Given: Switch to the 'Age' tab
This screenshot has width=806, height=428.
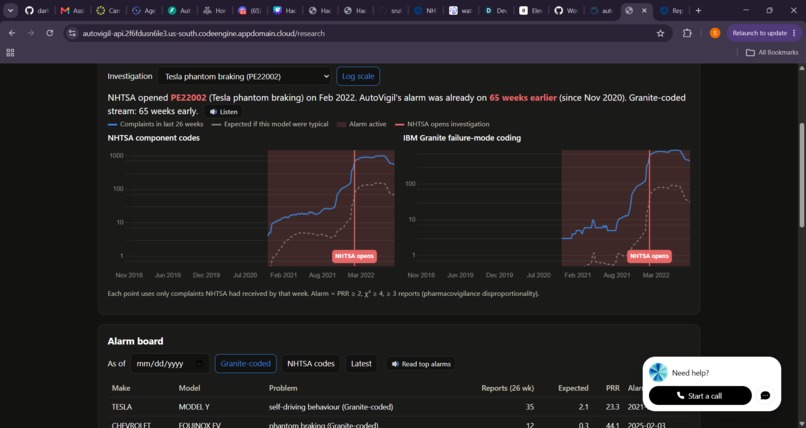Looking at the screenshot, I should [143, 10].
